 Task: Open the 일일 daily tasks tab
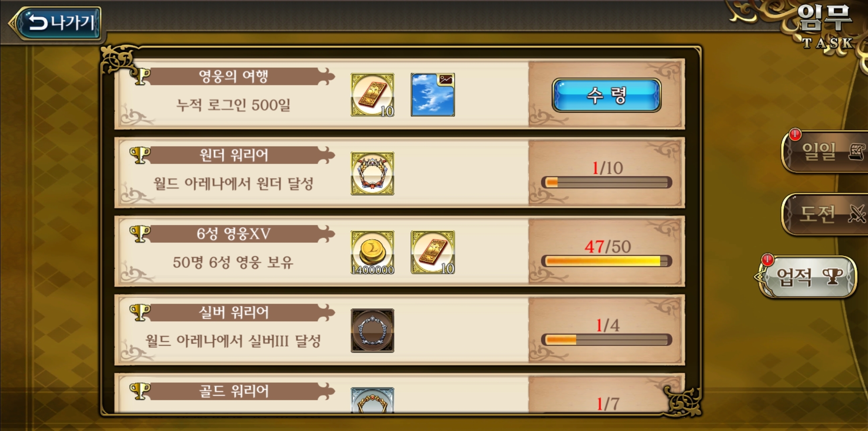pyautogui.click(x=824, y=152)
